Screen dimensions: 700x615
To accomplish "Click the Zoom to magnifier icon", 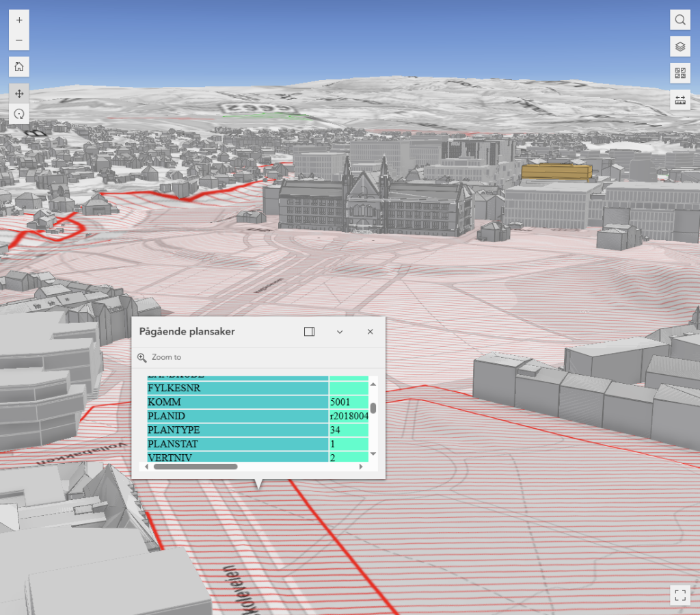I will click(142, 357).
